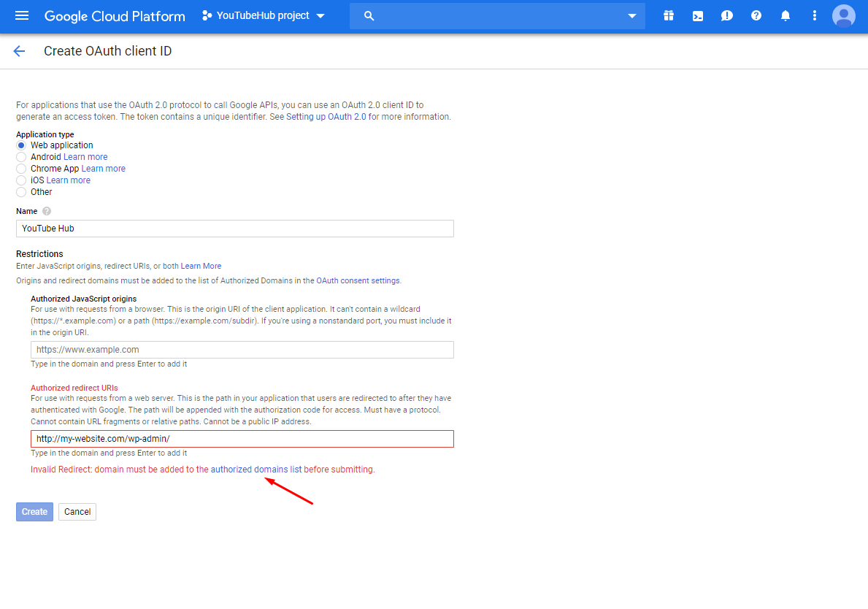Cancel the OAuth client creation
868x609 pixels.
77,511
